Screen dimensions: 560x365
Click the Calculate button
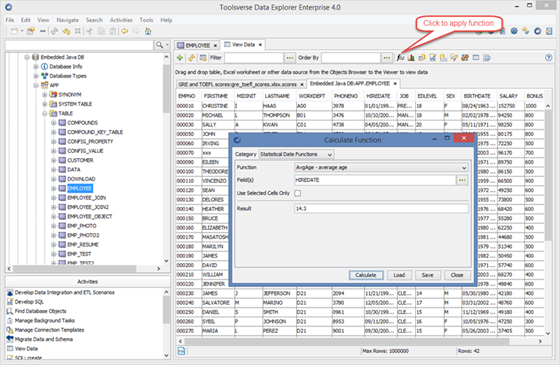point(366,275)
